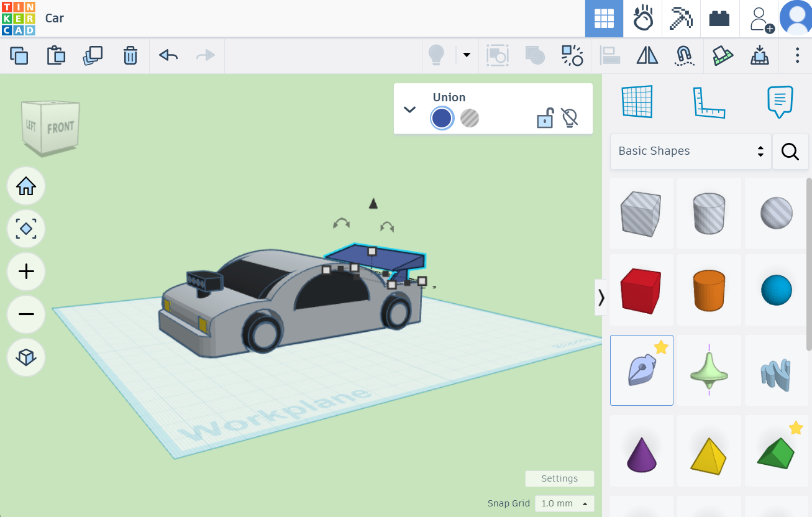812x517 pixels.
Task: Select the Ruler tool
Action: point(709,103)
